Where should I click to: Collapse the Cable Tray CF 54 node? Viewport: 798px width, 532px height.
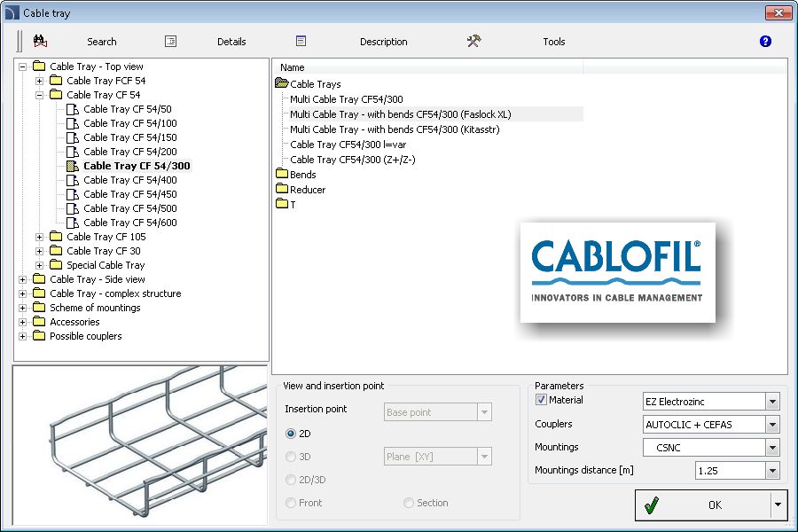tap(39, 95)
